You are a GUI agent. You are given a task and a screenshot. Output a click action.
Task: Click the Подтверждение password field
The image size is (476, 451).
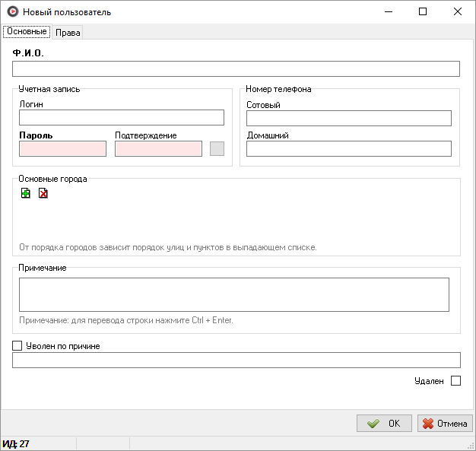[158, 149]
